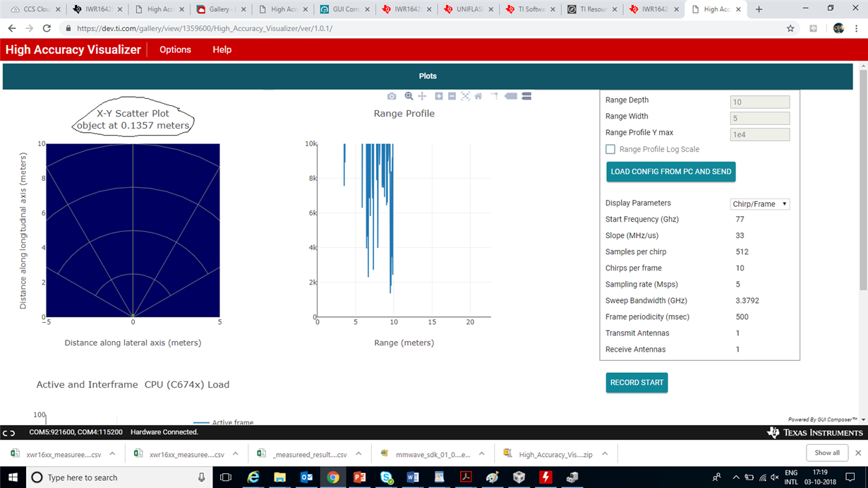Viewport: 868px width, 488px height.
Task: Open mmwave_sdk downloaded file
Action: coord(427,454)
